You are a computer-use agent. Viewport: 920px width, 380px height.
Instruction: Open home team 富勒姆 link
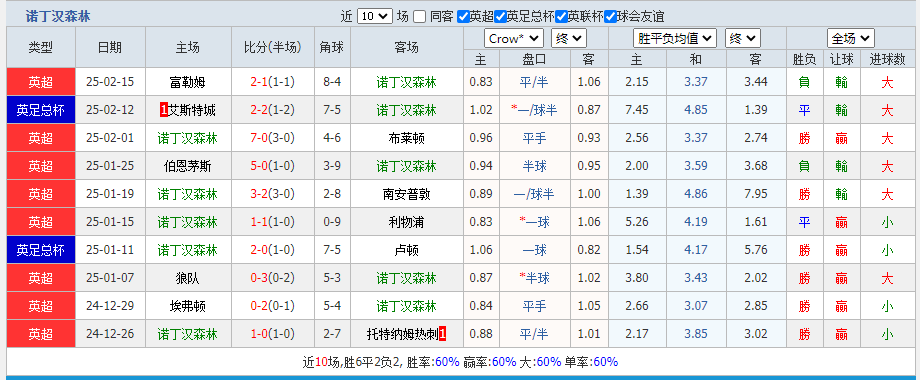(x=187, y=82)
